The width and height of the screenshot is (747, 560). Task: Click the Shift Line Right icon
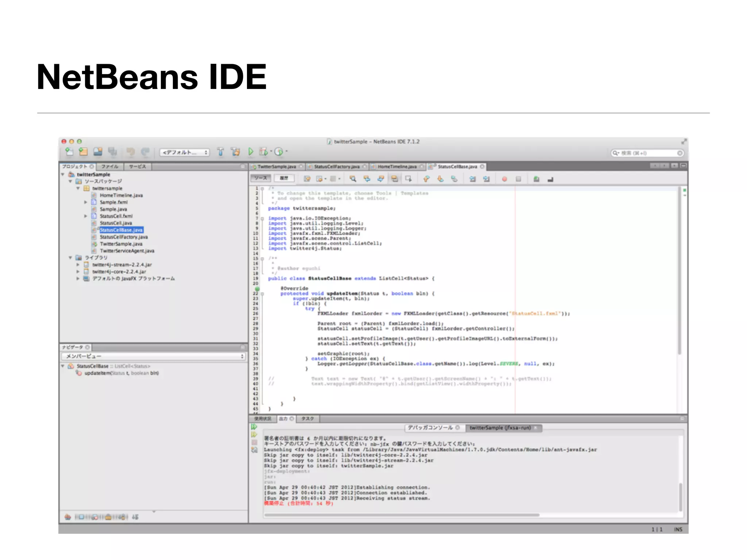(x=486, y=179)
